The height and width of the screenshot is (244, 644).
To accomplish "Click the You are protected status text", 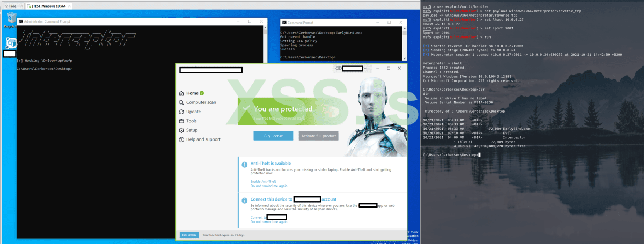I will coord(283,109).
